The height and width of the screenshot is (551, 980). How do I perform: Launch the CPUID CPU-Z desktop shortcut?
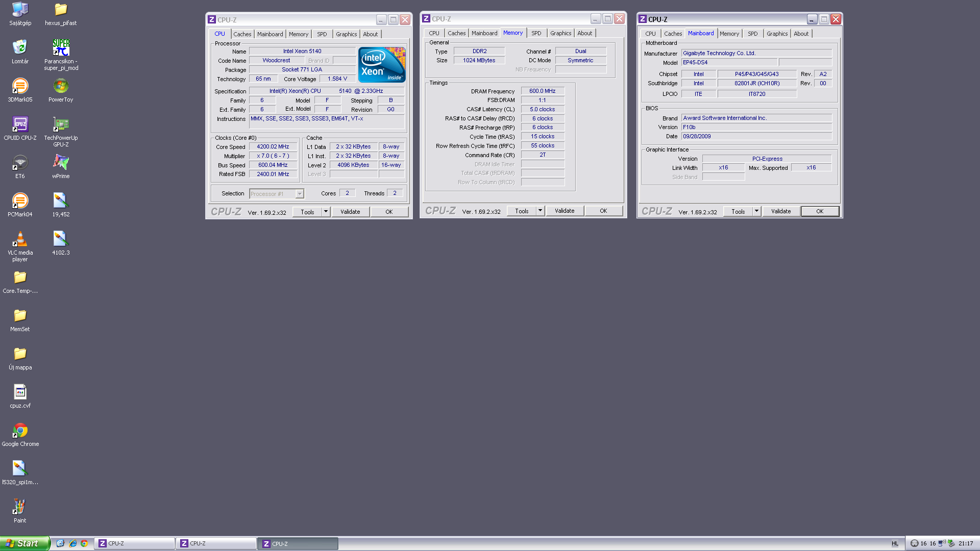click(20, 124)
